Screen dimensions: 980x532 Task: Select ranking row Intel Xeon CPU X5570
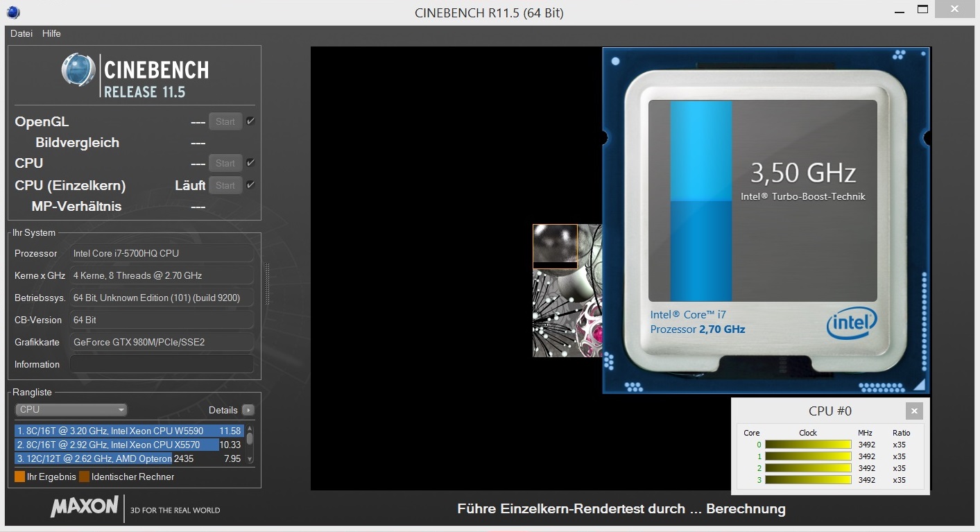[128, 445]
